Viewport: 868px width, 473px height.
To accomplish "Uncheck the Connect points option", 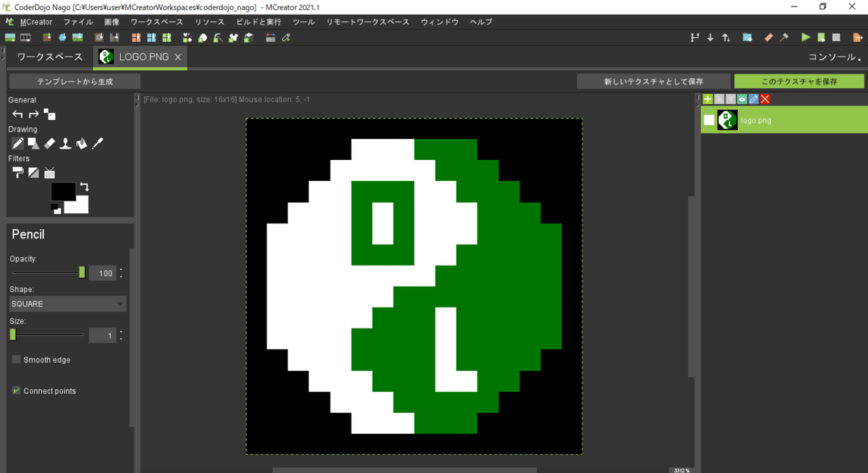I will point(15,391).
